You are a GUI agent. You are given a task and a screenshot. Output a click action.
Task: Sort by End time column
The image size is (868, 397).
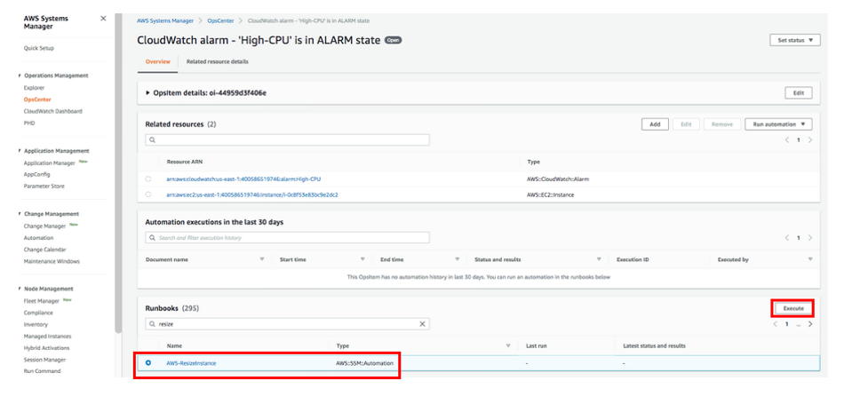point(458,259)
